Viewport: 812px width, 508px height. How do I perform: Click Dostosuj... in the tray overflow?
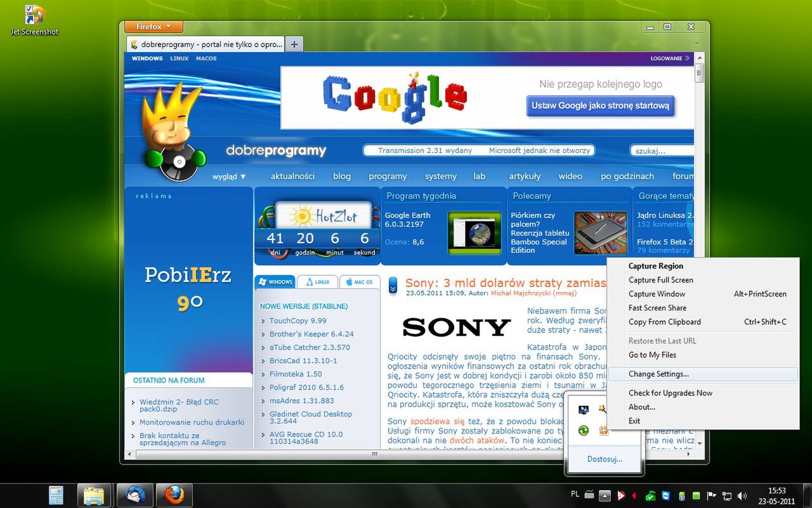[605, 458]
